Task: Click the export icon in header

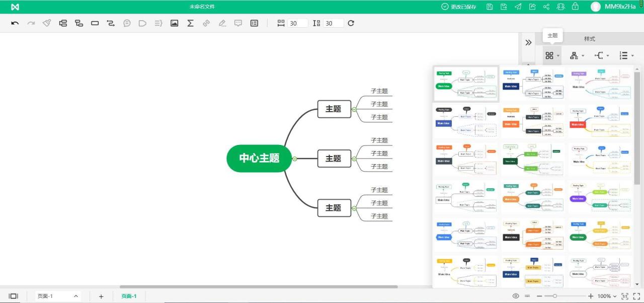Action: point(532,7)
